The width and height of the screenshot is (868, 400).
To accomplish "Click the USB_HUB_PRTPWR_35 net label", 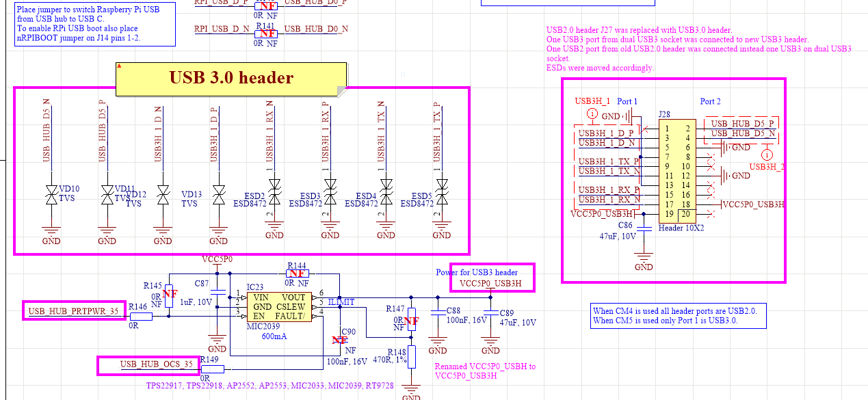I will 74,311.
